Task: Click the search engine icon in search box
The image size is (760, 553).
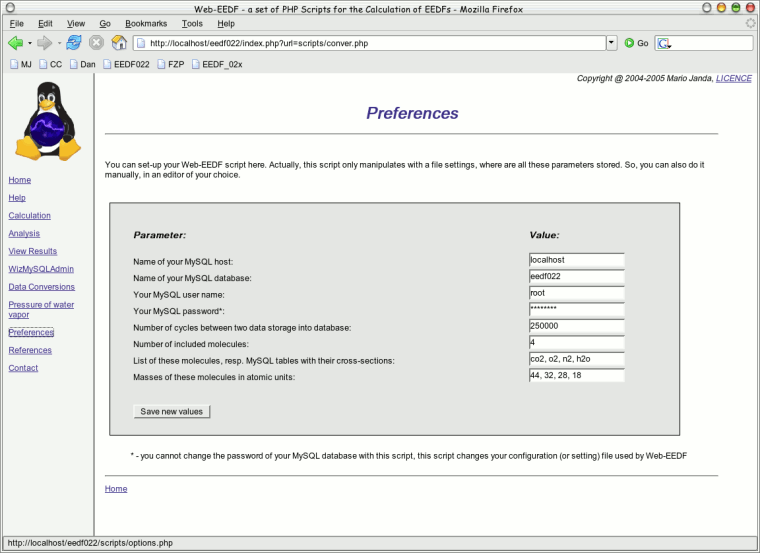Action: pos(665,43)
